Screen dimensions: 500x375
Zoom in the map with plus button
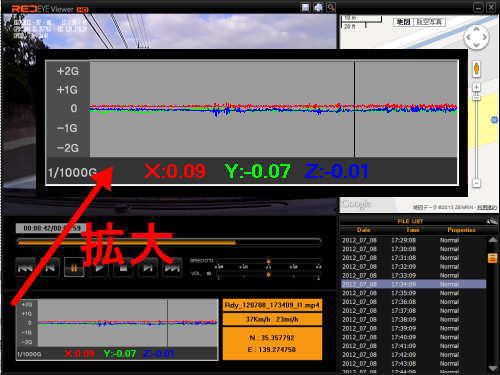pyautogui.click(x=476, y=87)
